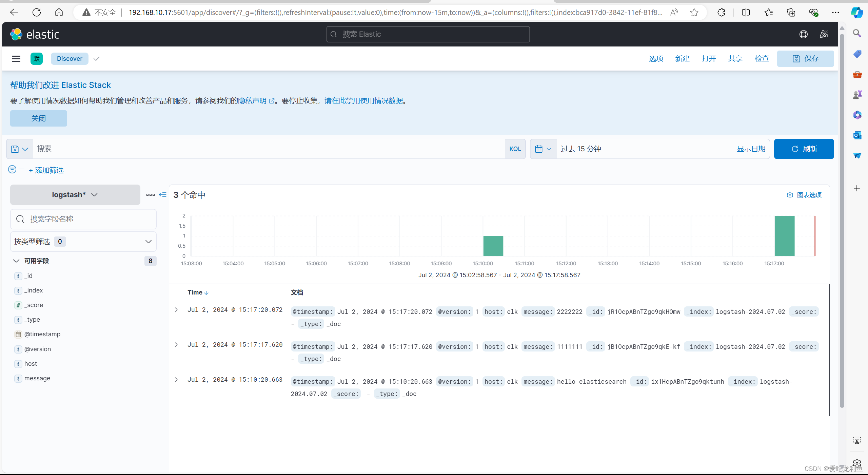Focus the Elastic global search box
The height and width of the screenshot is (475, 868).
(428, 34)
